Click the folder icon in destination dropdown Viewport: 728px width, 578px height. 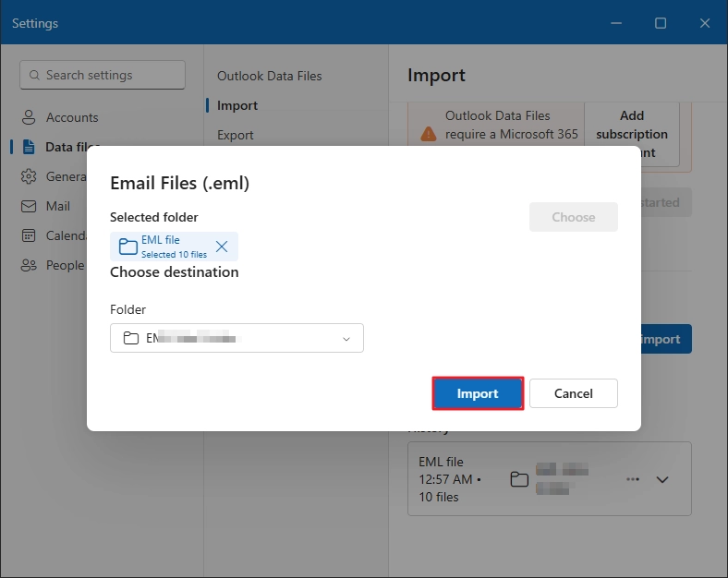point(131,338)
